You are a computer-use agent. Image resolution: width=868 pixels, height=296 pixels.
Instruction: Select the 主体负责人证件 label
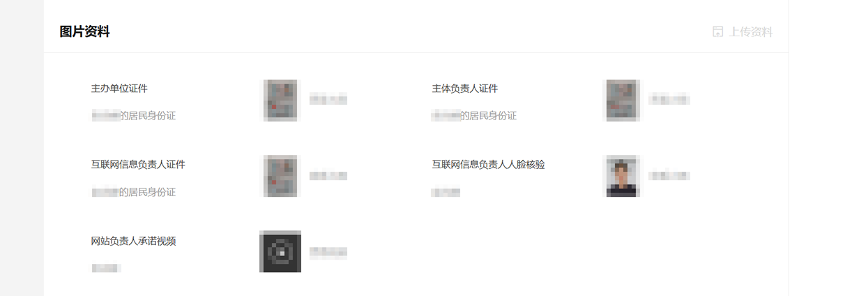pyautogui.click(x=465, y=89)
